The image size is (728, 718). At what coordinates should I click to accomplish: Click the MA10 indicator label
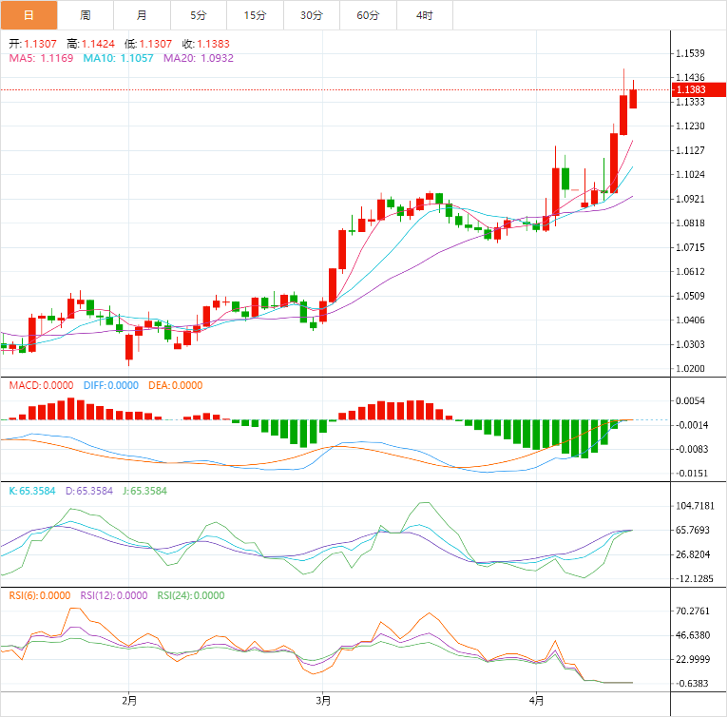119,58
